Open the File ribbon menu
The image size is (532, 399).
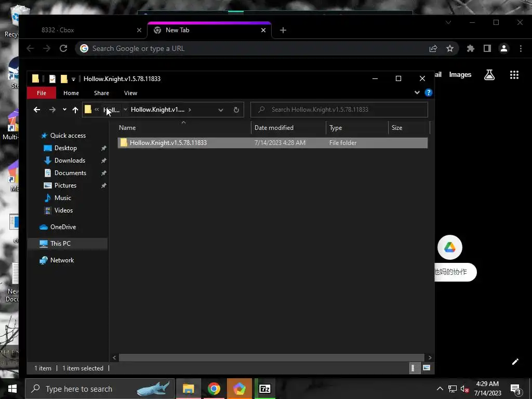[42, 93]
